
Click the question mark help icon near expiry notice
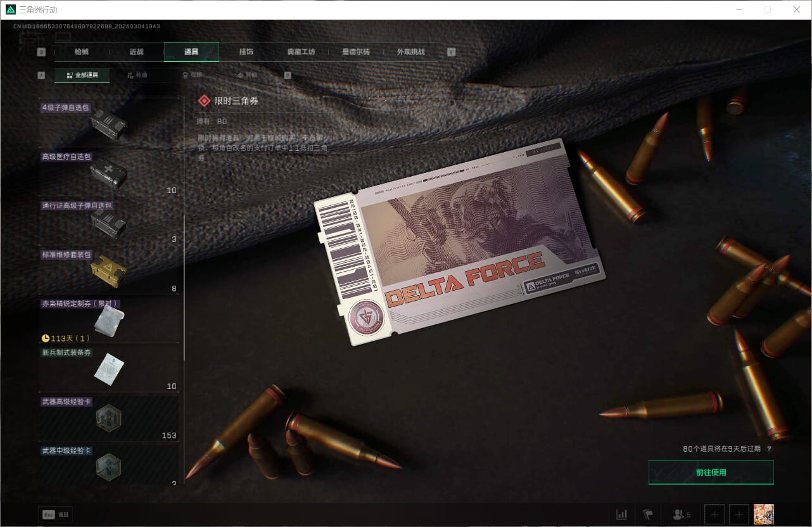(769, 449)
